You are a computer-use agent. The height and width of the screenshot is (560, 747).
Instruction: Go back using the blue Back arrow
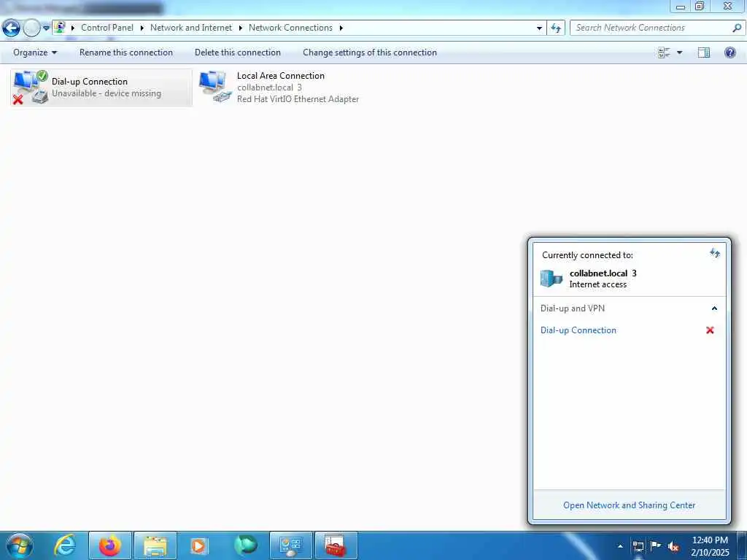click(x=12, y=28)
